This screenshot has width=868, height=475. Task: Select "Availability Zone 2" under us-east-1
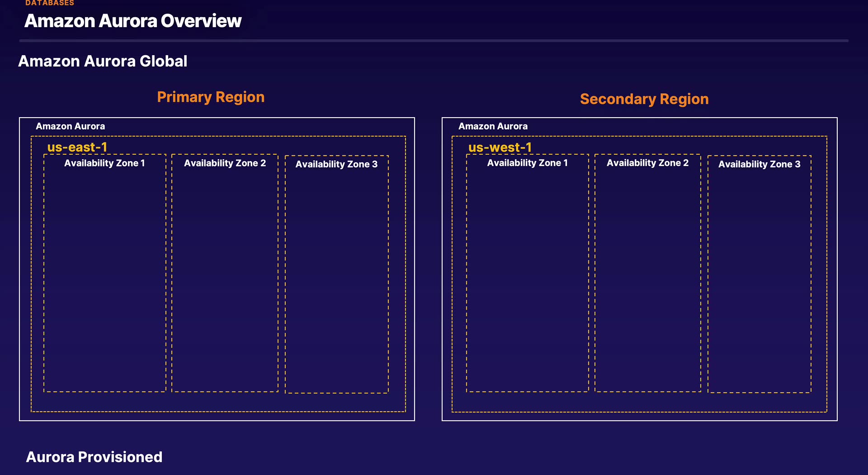(x=225, y=163)
